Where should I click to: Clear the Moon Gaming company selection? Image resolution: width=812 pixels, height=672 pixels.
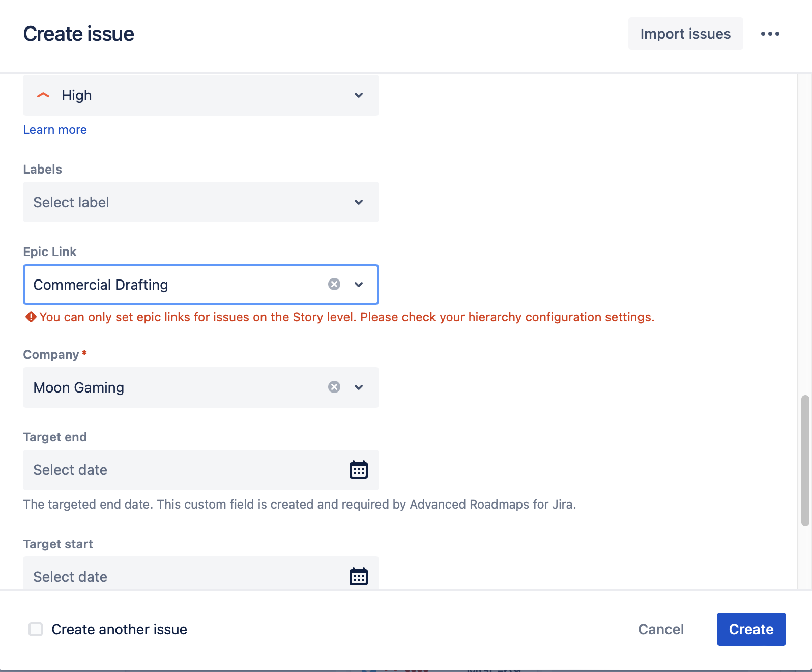(334, 387)
